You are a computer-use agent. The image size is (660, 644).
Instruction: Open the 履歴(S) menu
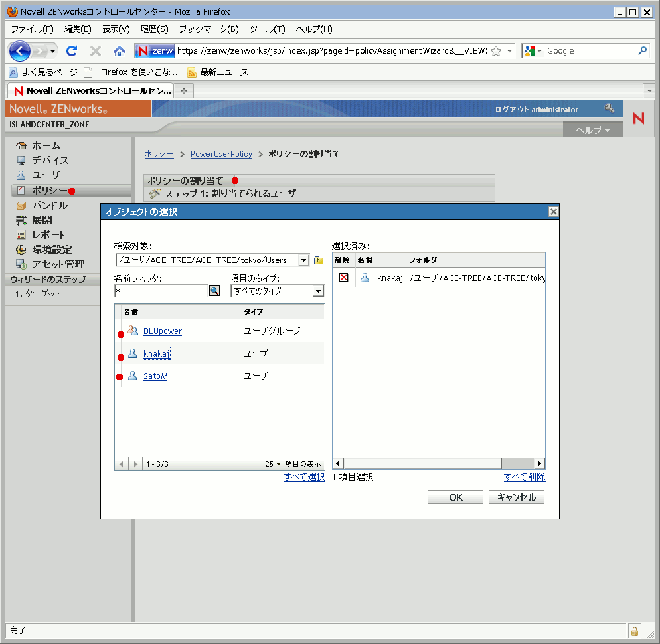[155, 29]
